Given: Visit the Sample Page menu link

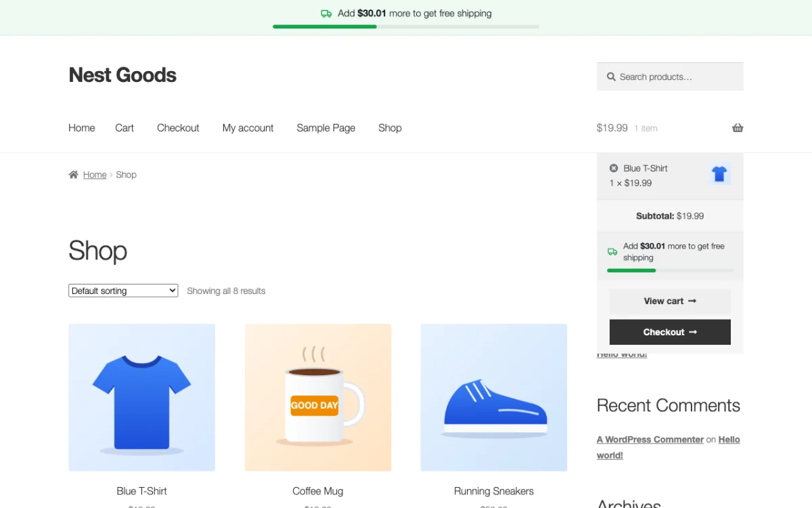Looking at the screenshot, I should [x=325, y=128].
